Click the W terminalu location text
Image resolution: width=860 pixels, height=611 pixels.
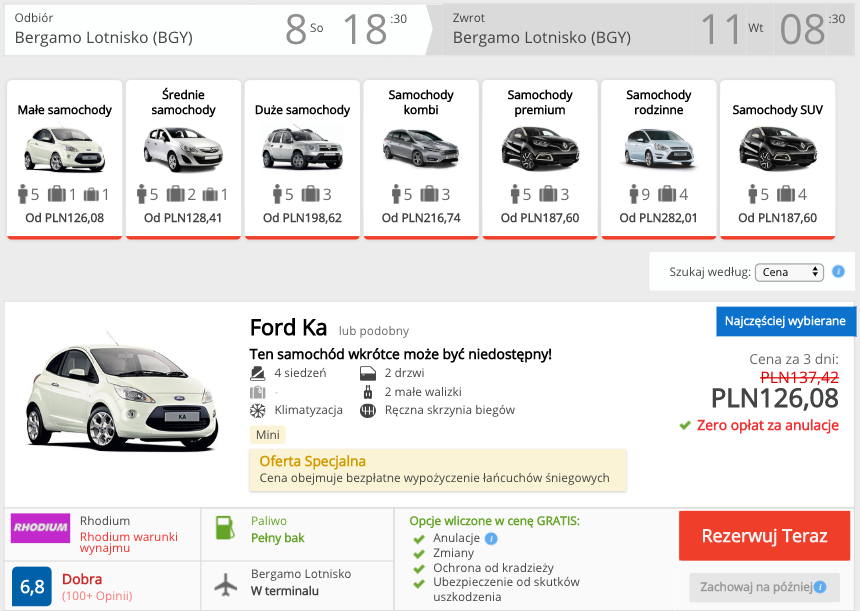[x=285, y=591]
